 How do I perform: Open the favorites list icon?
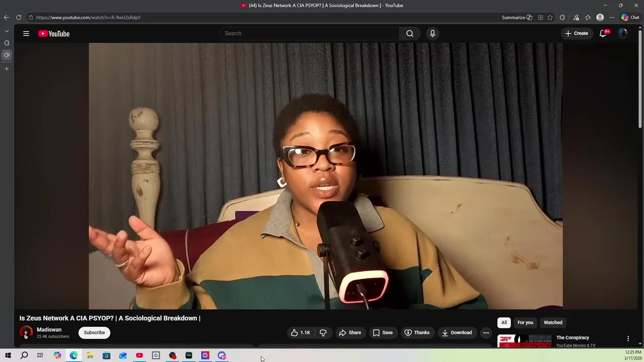coord(588,18)
